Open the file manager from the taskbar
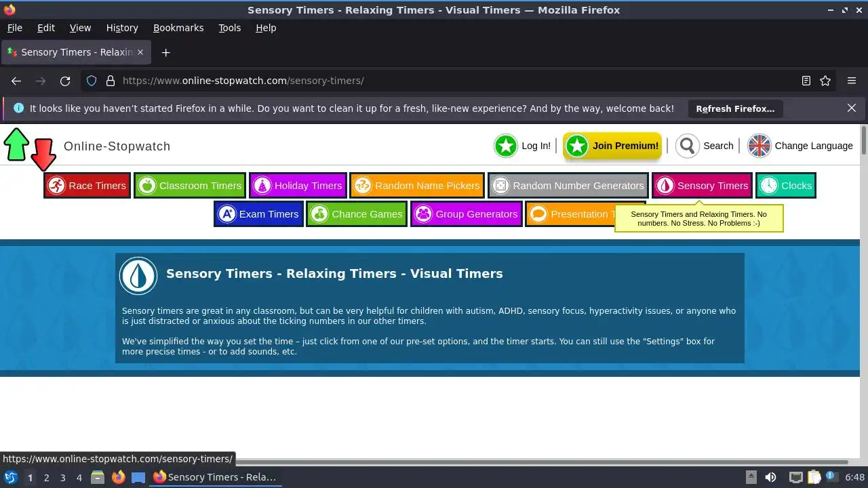The height and width of the screenshot is (488, 868). tap(98, 477)
